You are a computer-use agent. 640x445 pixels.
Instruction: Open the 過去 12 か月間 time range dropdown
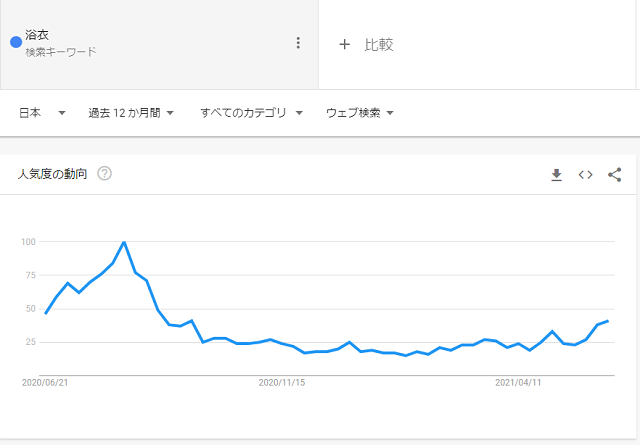(131, 113)
